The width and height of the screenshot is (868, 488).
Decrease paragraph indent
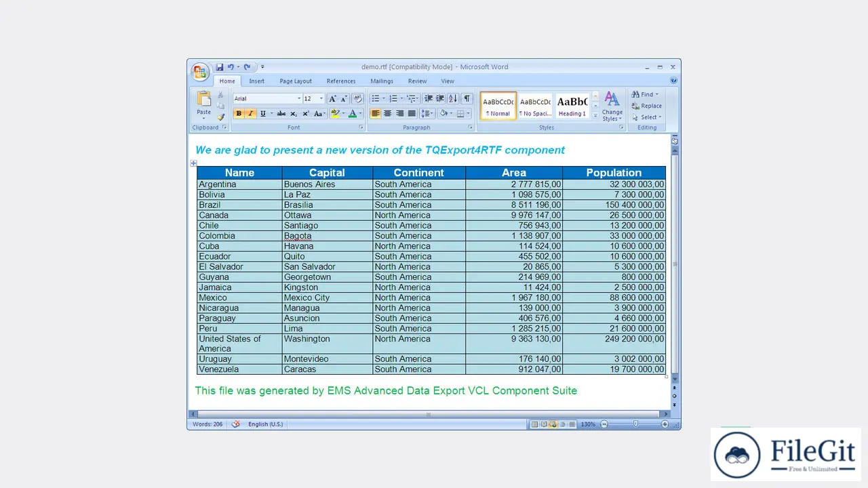coord(429,99)
